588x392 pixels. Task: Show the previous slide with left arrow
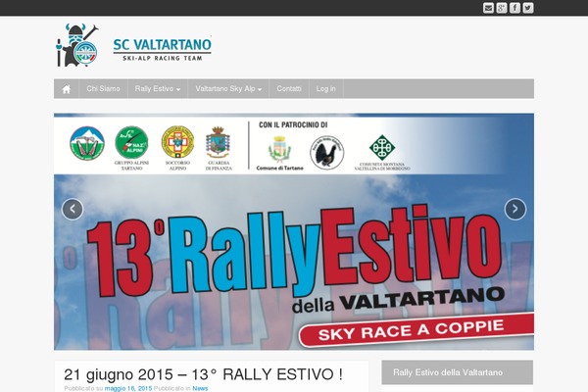click(x=73, y=209)
